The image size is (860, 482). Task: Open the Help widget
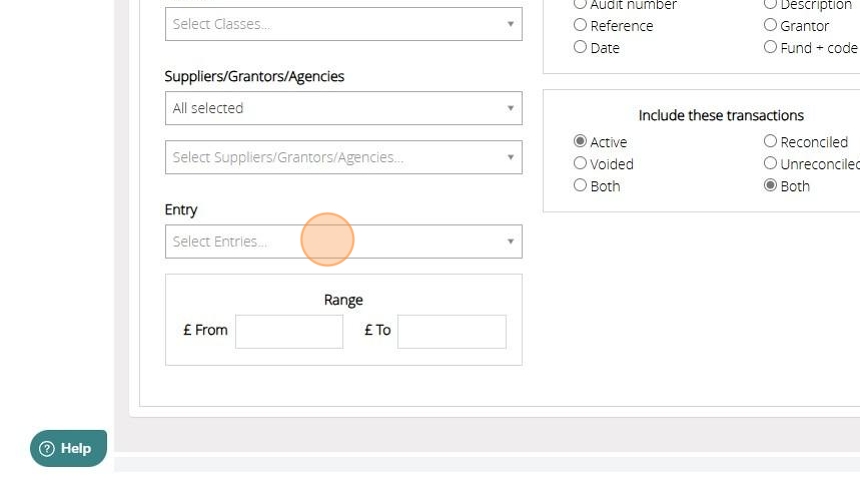[68, 449]
